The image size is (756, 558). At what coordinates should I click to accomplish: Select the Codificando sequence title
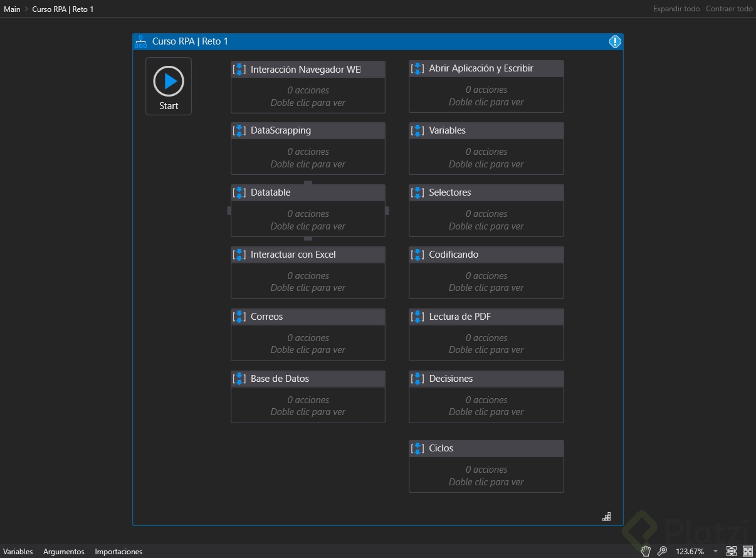(x=454, y=255)
